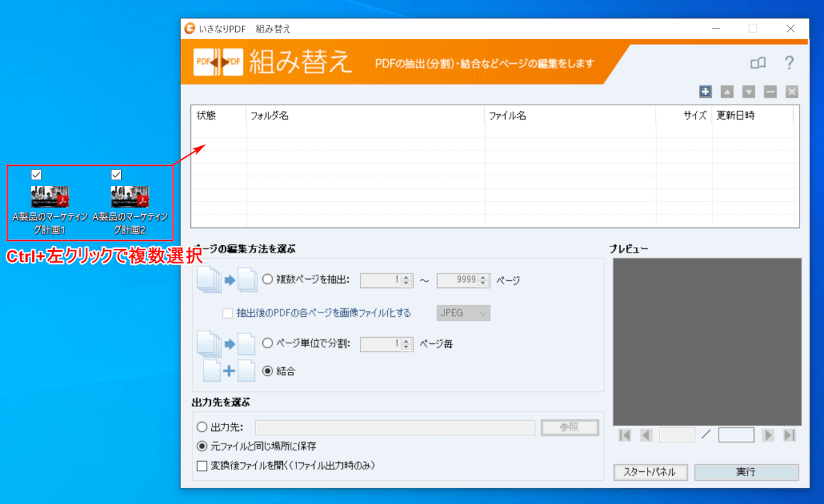Click 状態 column header
This screenshot has width=824, height=504.
[218, 115]
